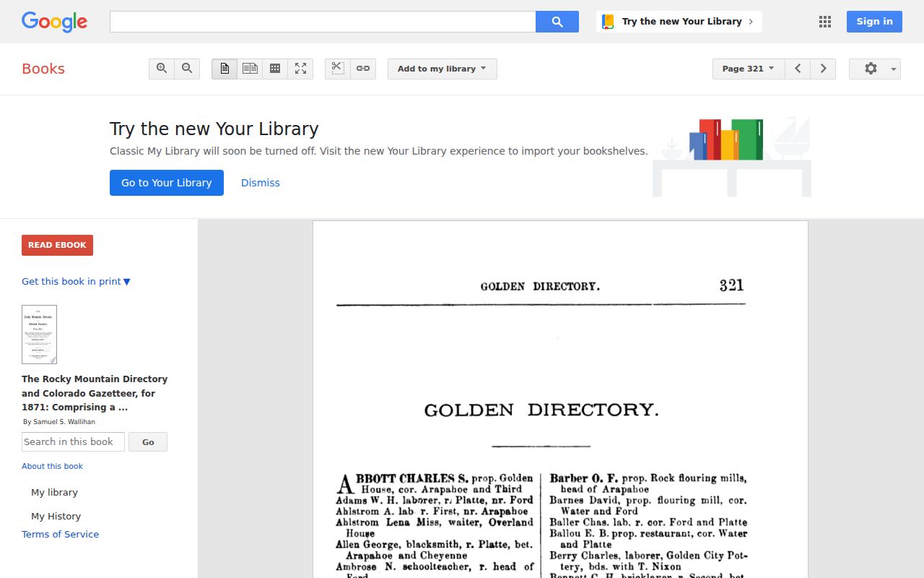Focus the main Google search box
This screenshot has height=578, width=924.
pyautogui.click(x=323, y=22)
